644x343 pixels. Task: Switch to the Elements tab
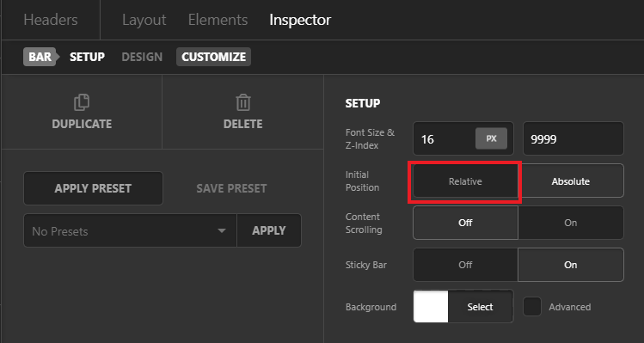tap(218, 20)
